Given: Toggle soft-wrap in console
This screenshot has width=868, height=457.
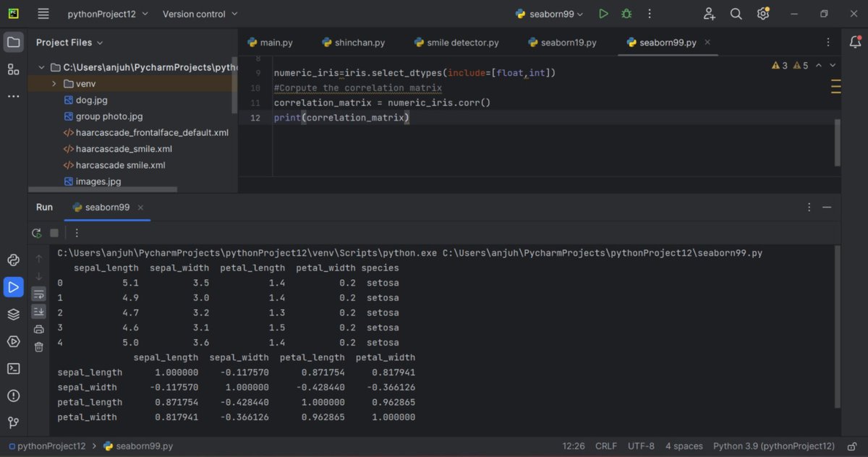Looking at the screenshot, I should tap(39, 294).
